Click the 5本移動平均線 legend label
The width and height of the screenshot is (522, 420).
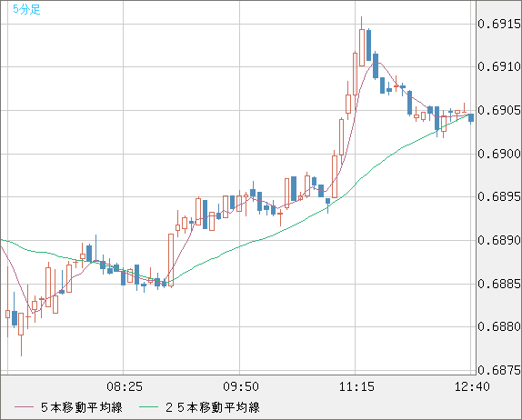click(x=82, y=407)
